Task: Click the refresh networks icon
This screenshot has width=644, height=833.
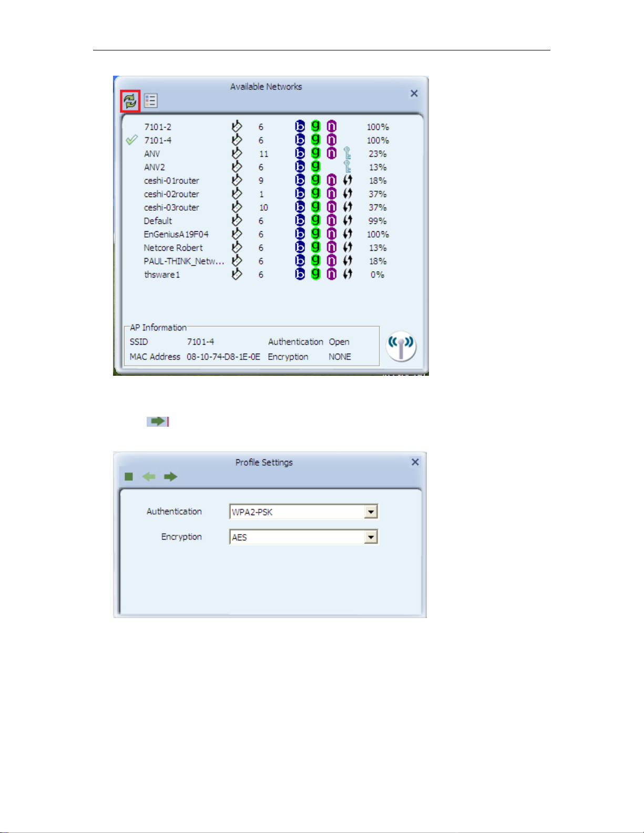Action: click(x=130, y=101)
